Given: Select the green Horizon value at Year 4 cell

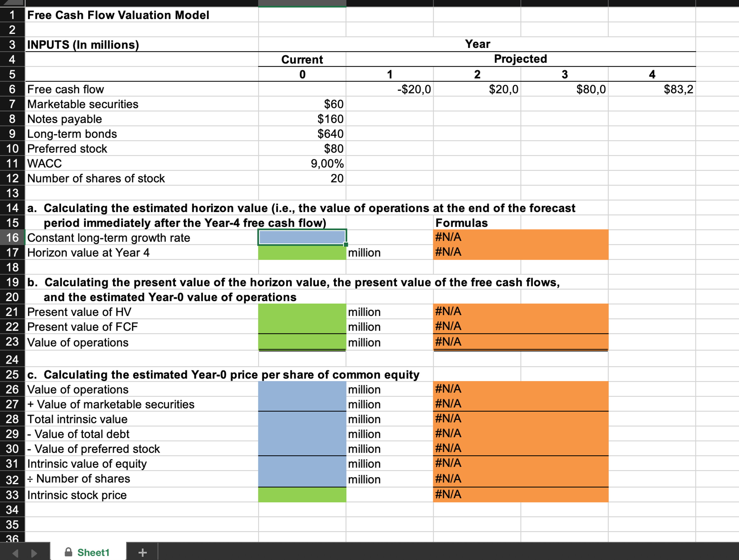Looking at the screenshot, I should [301, 253].
